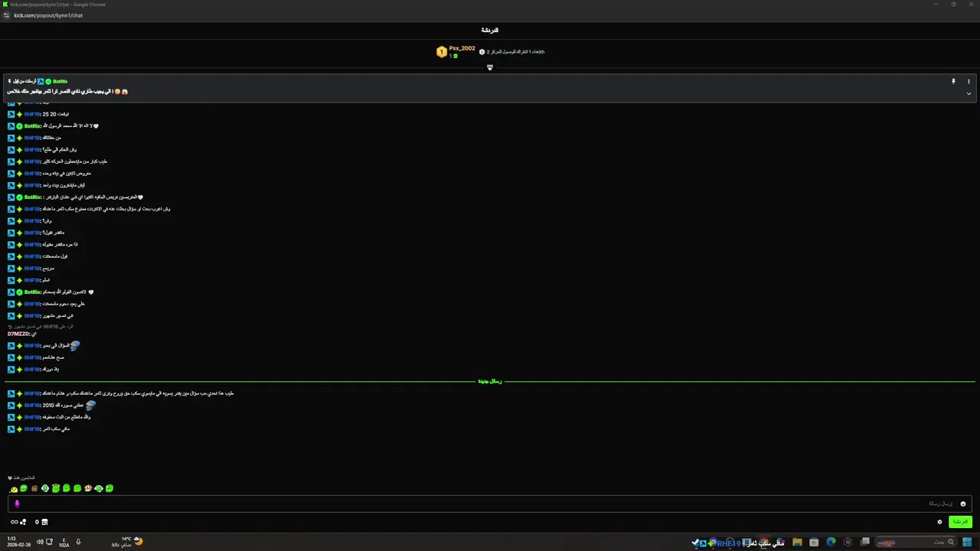Expand the leaderboard arrow under Pxx_2002
This screenshot has width=980, height=551.
click(490, 67)
